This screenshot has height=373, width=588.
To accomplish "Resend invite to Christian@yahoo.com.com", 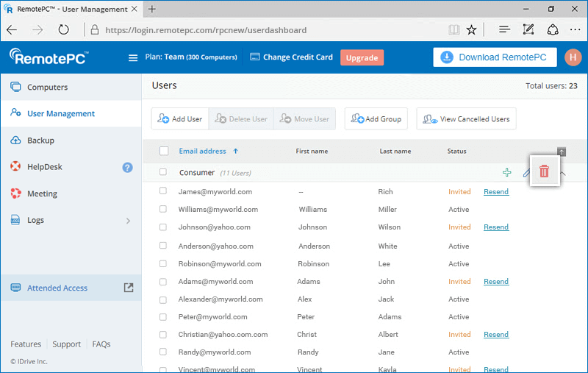I will point(496,334).
